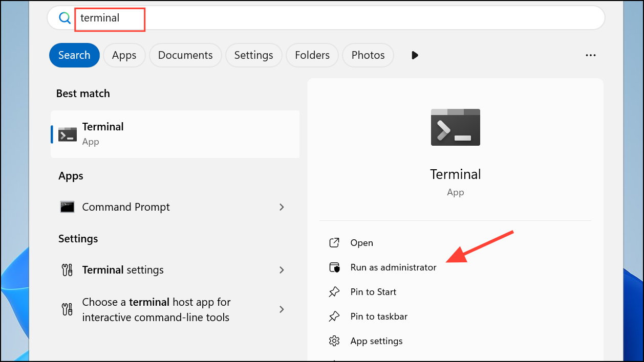644x362 pixels.
Task: Select the Folders filter tab
Action: click(312, 55)
